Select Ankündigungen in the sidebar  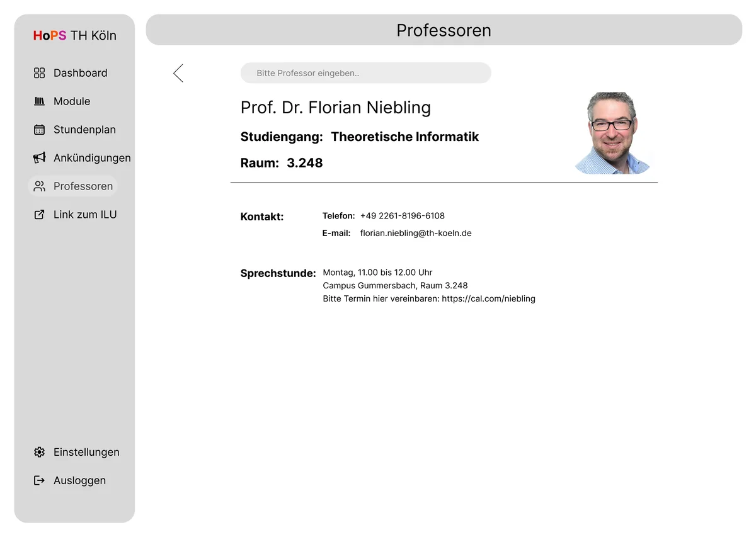pyautogui.click(x=92, y=158)
